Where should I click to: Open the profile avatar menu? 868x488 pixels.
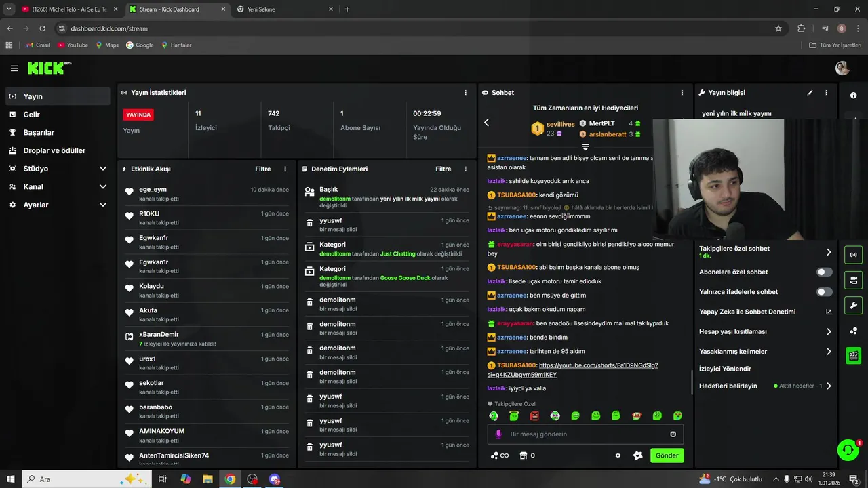point(842,68)
